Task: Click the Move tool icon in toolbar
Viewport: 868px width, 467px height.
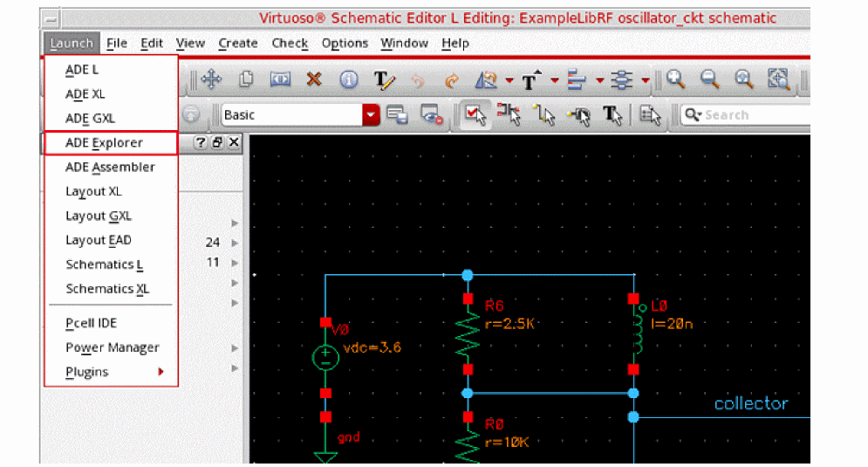Action: 210,79
